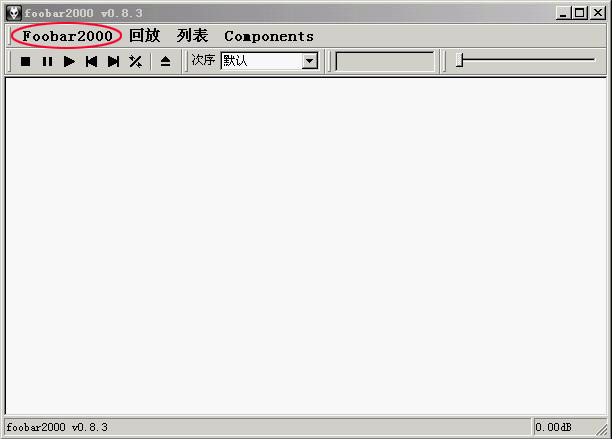Start playback with the Play button
Viewport: 612px width, 439px height.
pos(69,62)
